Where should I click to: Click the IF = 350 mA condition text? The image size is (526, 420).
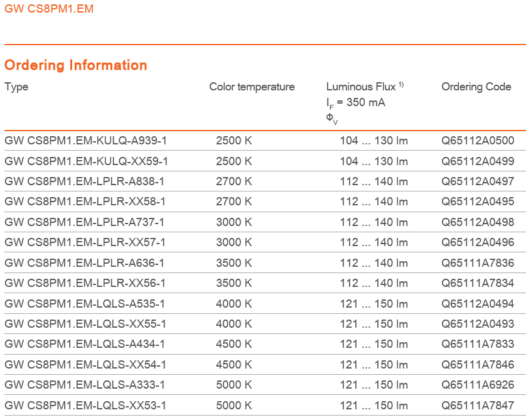click(356, 103)
